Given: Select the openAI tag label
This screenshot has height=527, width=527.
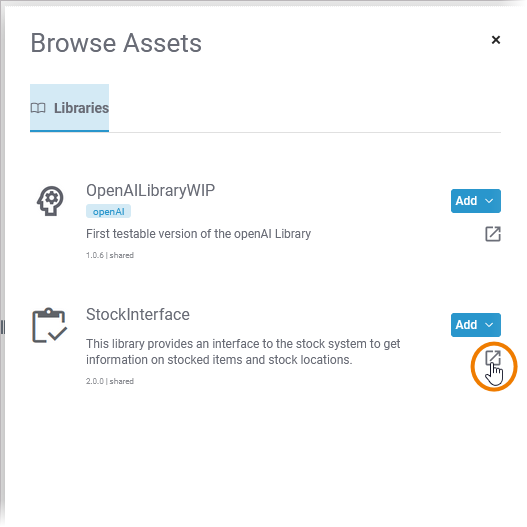Looking at the screenshot, I should click(109, 211).
